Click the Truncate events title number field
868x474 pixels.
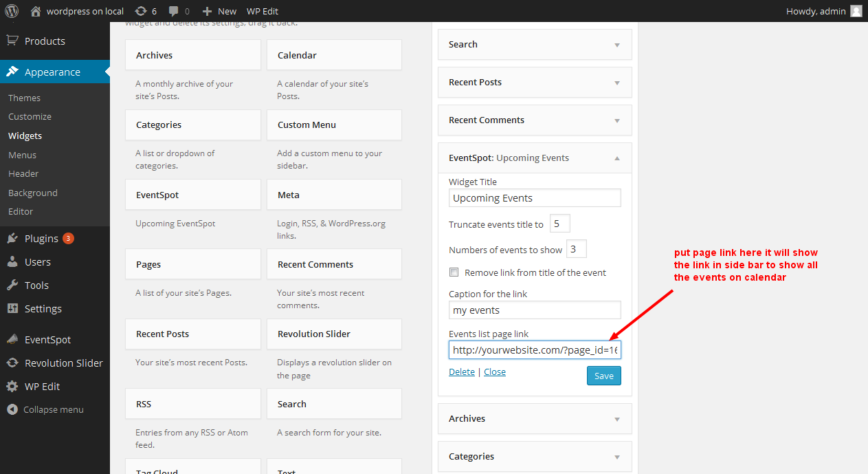(560, 224)
